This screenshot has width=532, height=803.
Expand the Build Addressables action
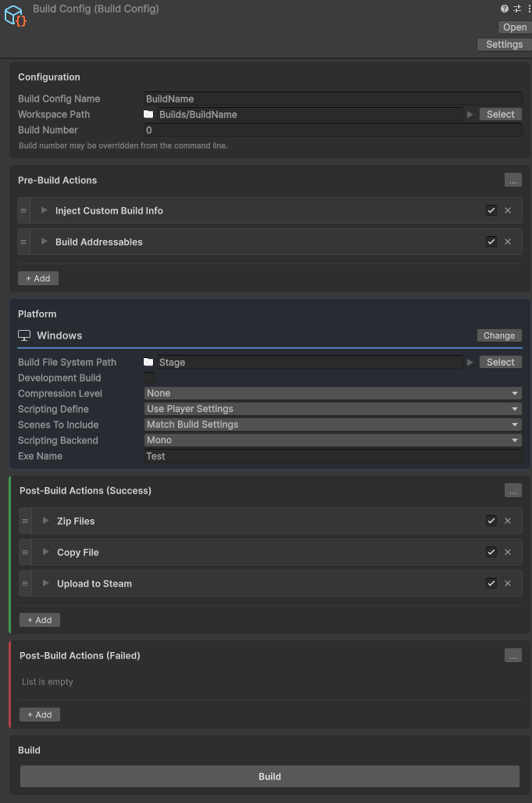coord(44,241)
